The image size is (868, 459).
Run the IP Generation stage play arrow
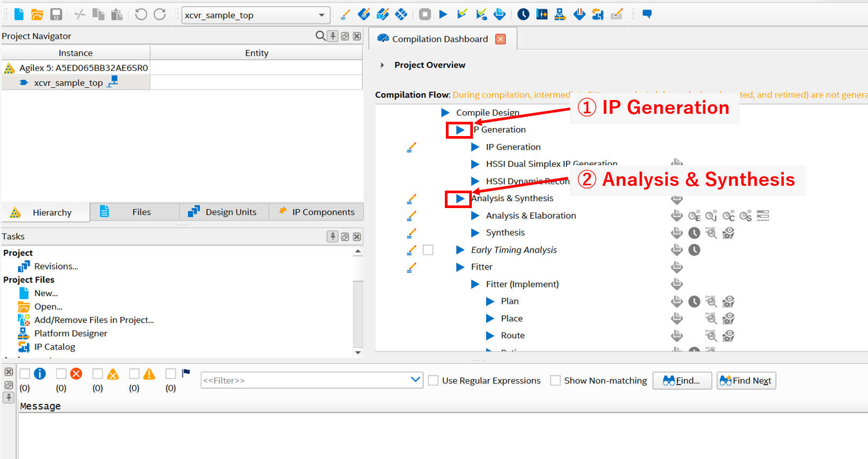[460, 130]
